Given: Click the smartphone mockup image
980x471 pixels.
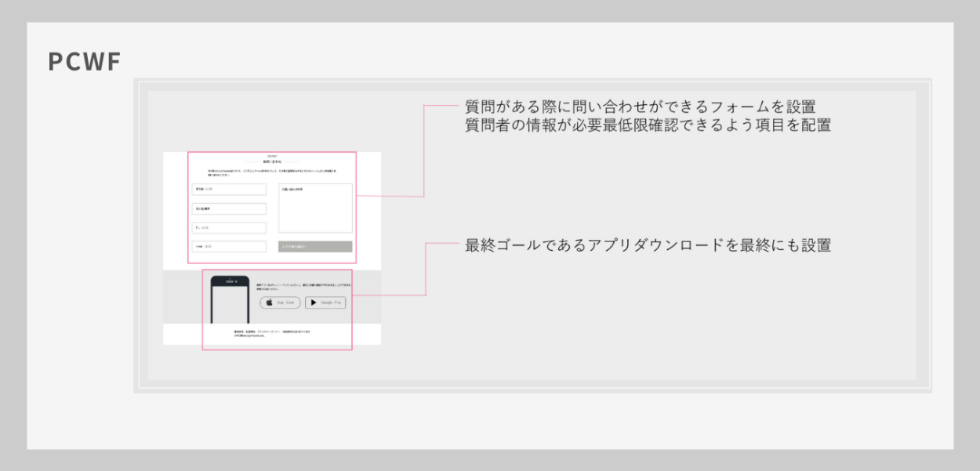Looking at the screenshot, I should 230,300.
